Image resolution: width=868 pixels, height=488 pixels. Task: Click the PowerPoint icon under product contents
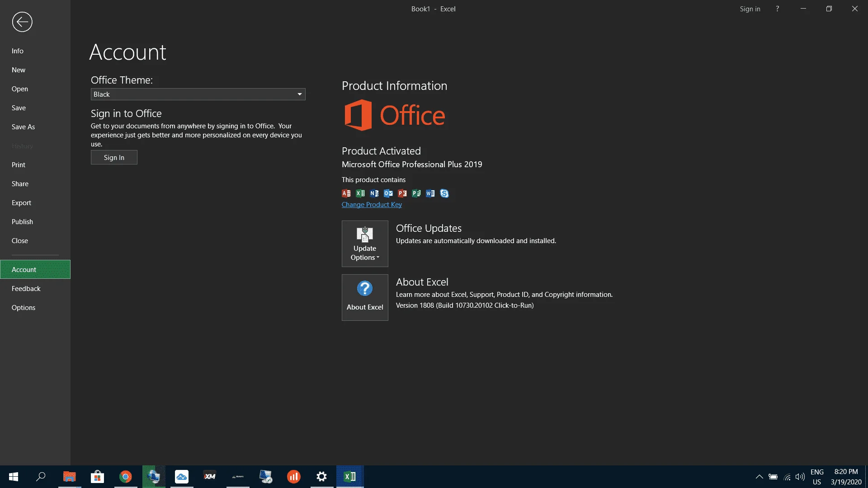tap(402, 193)
